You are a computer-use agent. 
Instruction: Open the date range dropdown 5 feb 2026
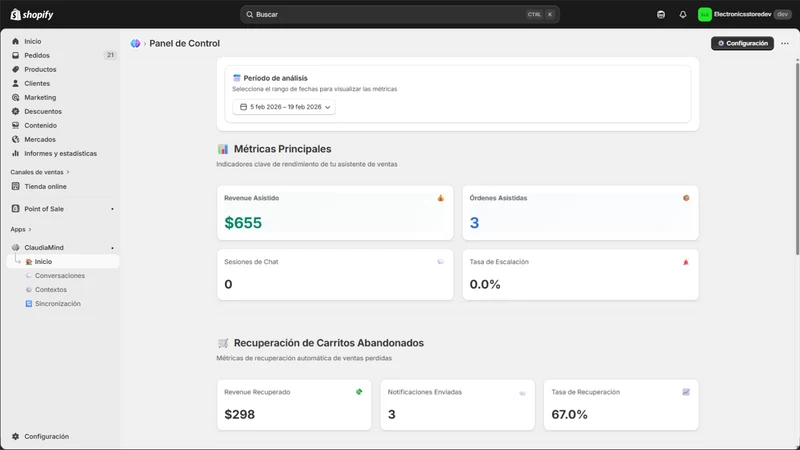click(284, 107)
